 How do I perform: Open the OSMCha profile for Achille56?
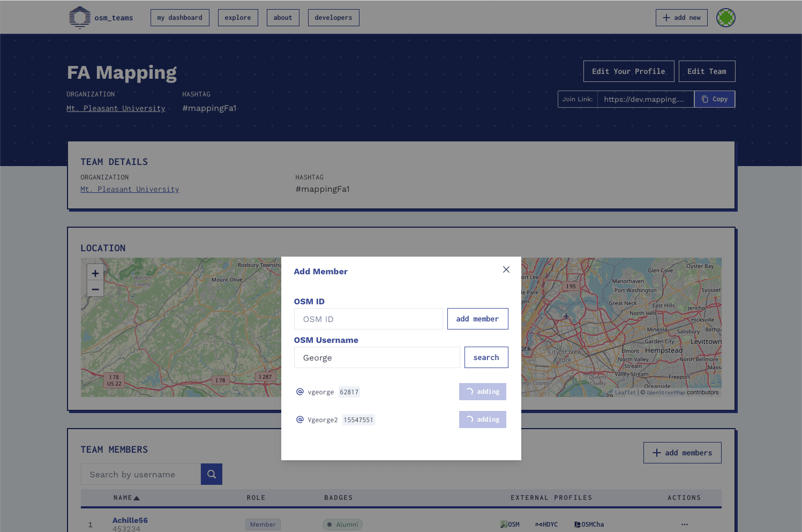[589, 524]
